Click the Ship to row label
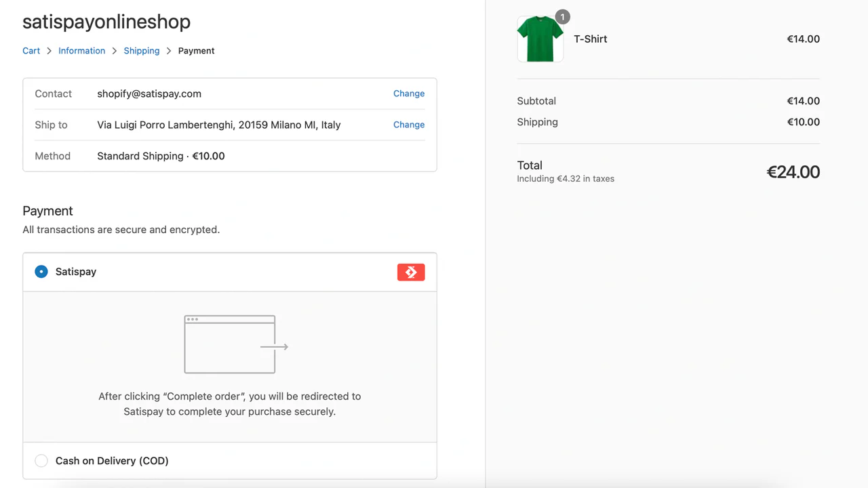The image size is (868, 488). click(x=52, y=125)
